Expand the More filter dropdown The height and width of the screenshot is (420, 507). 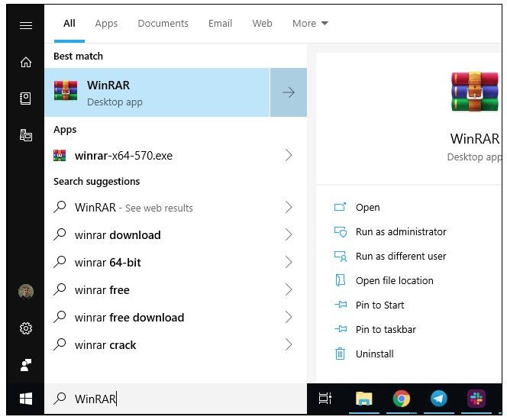[310, 24]
